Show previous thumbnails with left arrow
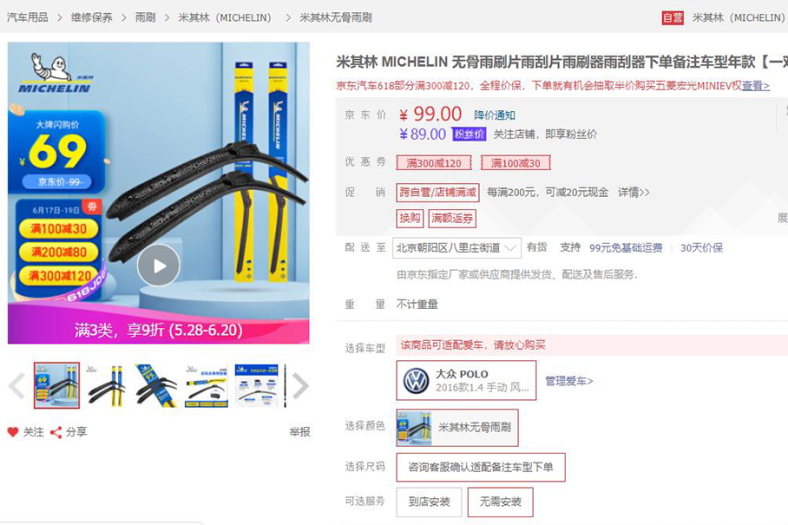The image size is (788, 525). pos(17,386)
